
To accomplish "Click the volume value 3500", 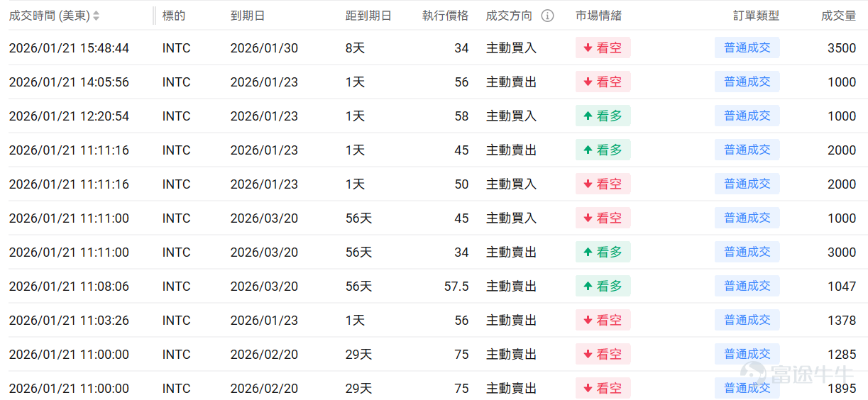I will click(x=842, y=48).
